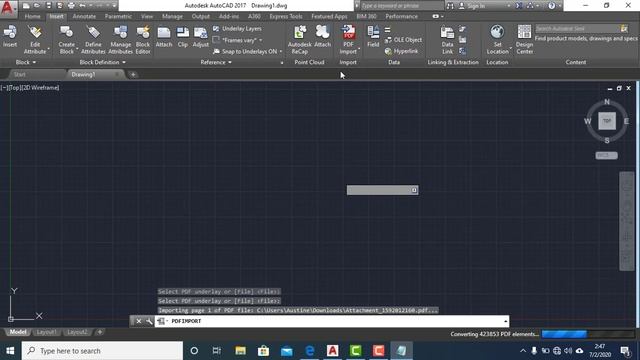Launch the Create Block tool
This screenshot has width=640, height=360.
[x=67, y=40]
